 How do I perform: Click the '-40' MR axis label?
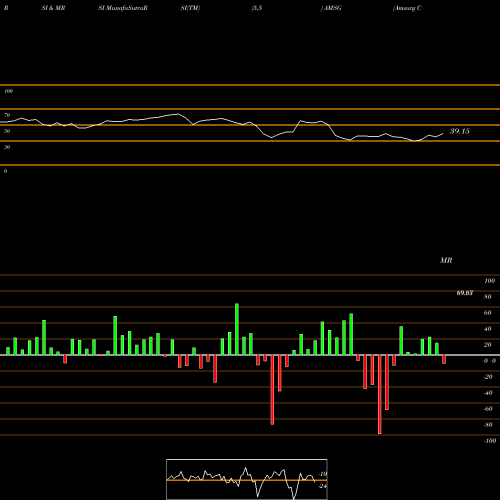pyautogui.click(x=488, y=393)
